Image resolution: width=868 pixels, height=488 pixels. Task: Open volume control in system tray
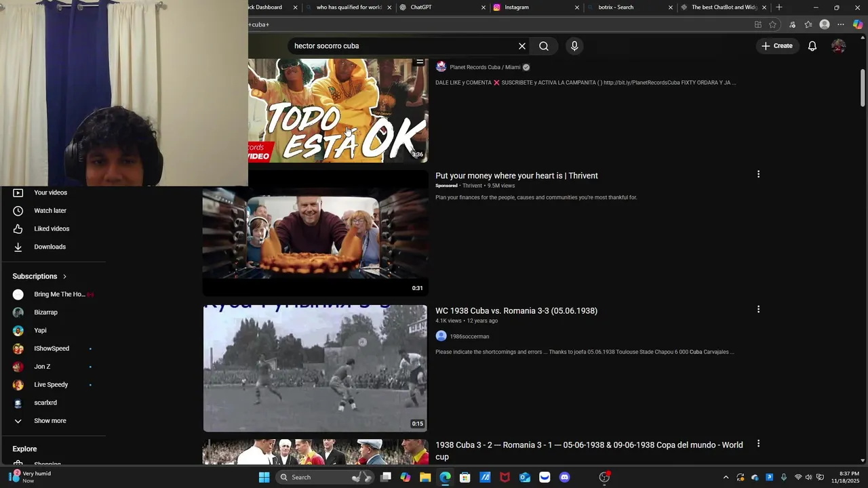click(x=808, y=477)
